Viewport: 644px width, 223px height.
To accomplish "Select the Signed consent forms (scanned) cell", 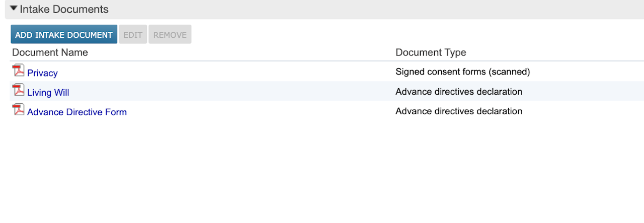I will click(x=462, y=72).
